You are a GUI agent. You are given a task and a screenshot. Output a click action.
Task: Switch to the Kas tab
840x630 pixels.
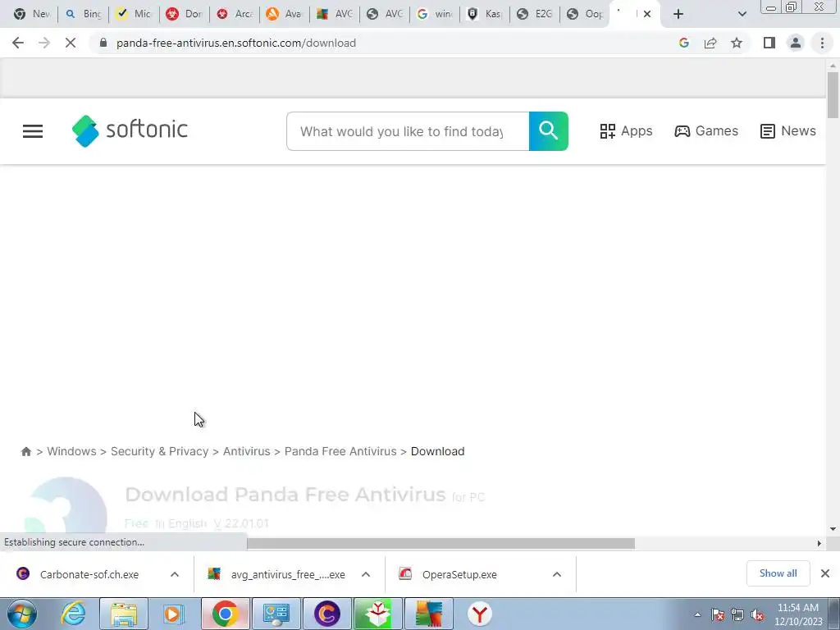coord(485,14)
